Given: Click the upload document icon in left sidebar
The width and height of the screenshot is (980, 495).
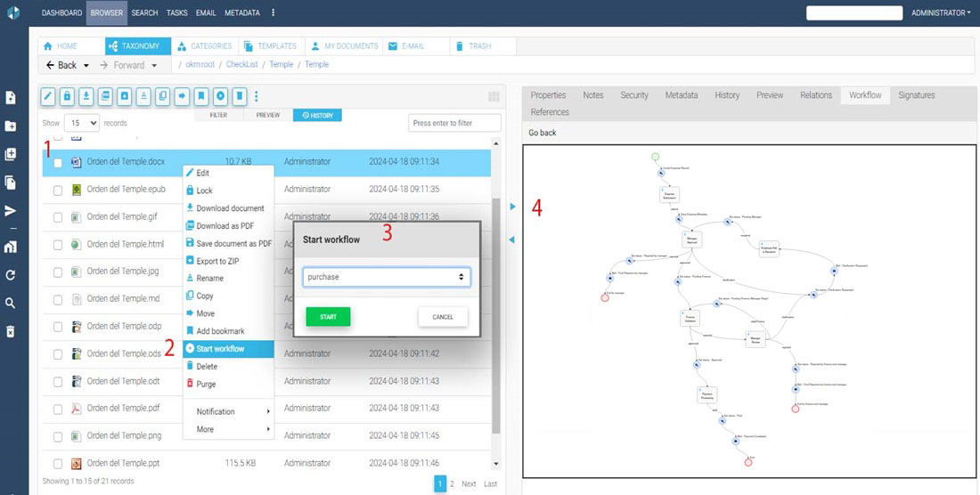Looking at the screenshot, I should coord(11,97).
